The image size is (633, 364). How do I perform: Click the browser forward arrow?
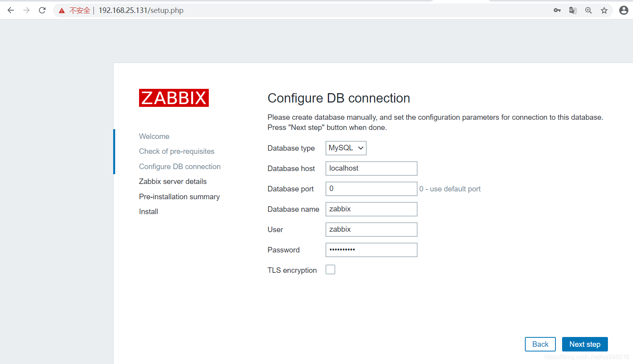tap(27, 10)
